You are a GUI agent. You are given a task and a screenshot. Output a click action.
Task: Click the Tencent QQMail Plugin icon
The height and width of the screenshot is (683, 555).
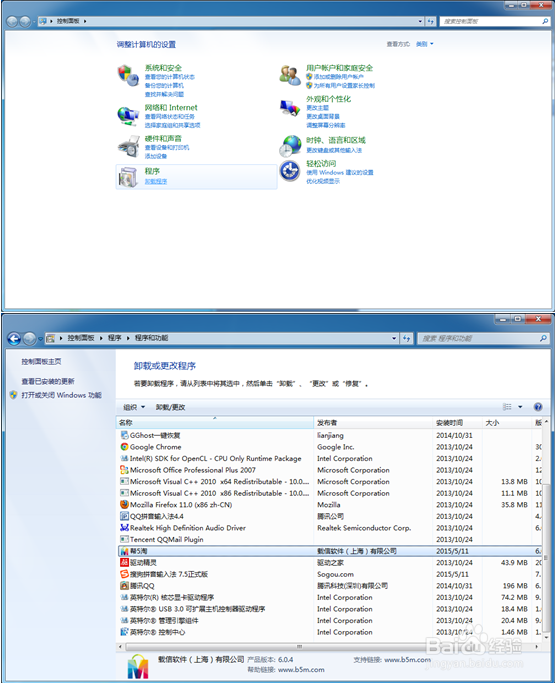(124, 539)
